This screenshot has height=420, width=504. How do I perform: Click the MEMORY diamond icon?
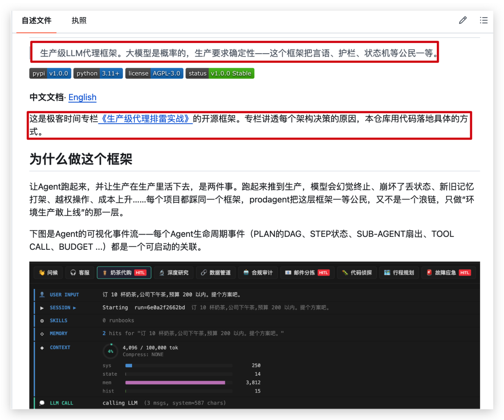pos(42,334)
